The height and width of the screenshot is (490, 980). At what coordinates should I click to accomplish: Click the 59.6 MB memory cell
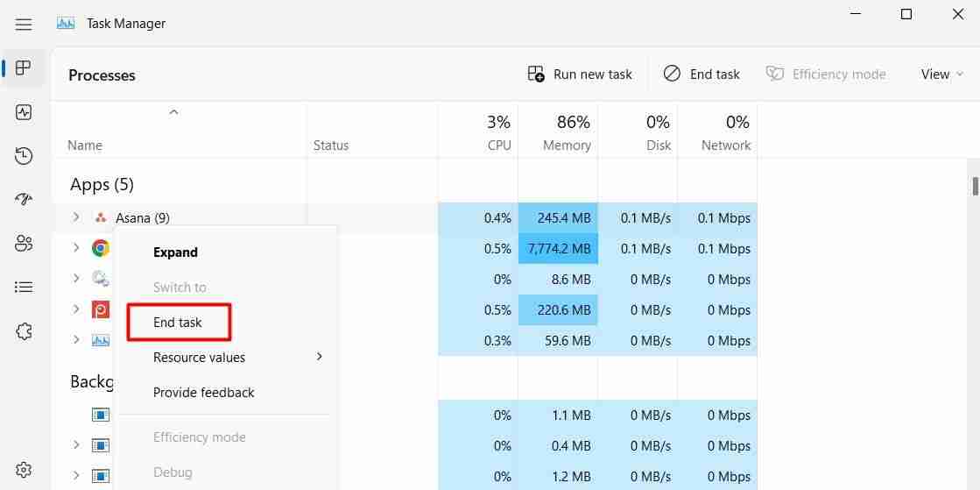pyautogui.click(x=558, y=340)
